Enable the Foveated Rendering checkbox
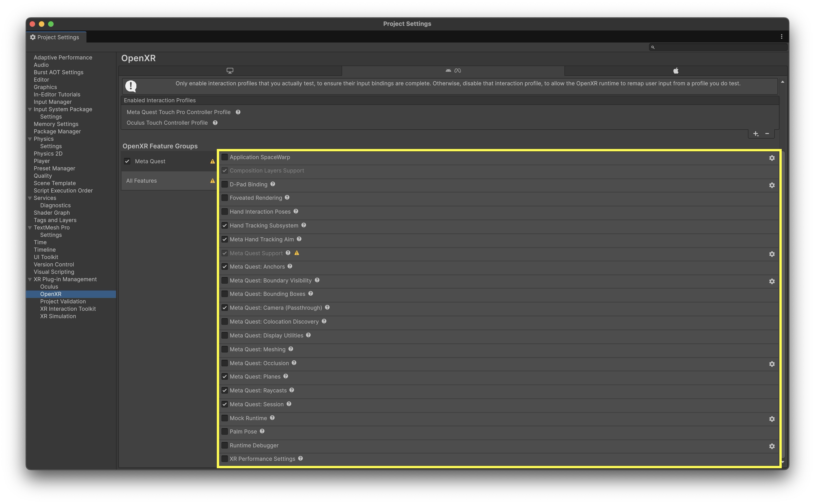The image size is (815, 504). point(225,198)
